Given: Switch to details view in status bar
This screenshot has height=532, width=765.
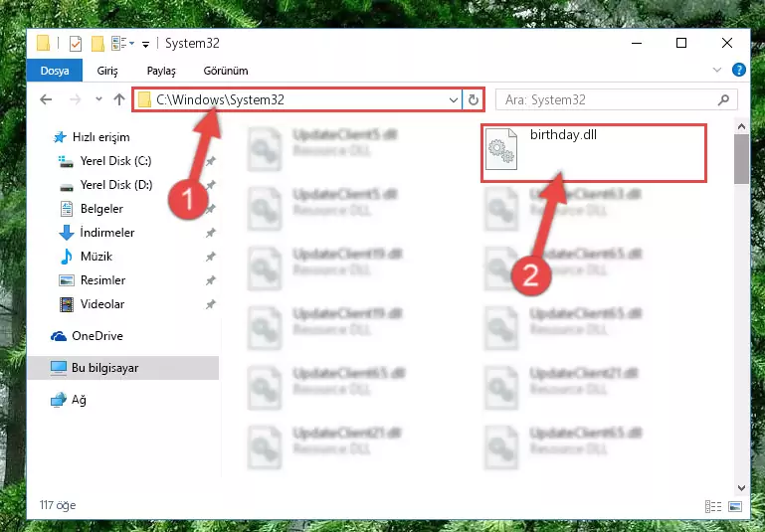Looking at the screenshot, I should [713, 507].
